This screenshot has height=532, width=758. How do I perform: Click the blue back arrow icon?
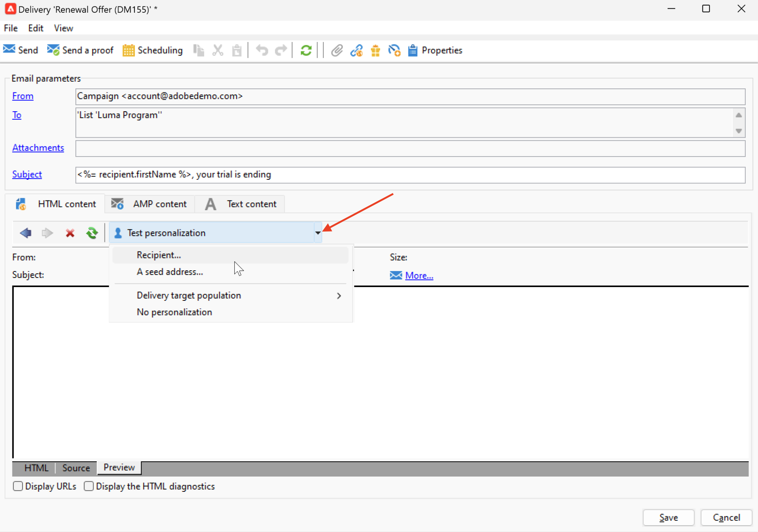(x=26, y=233)
